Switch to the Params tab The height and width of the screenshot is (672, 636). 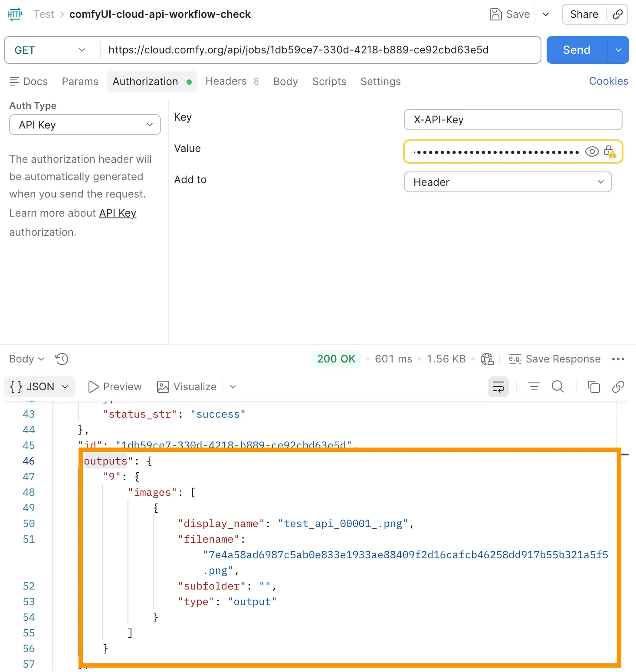(x=80, y=81)
